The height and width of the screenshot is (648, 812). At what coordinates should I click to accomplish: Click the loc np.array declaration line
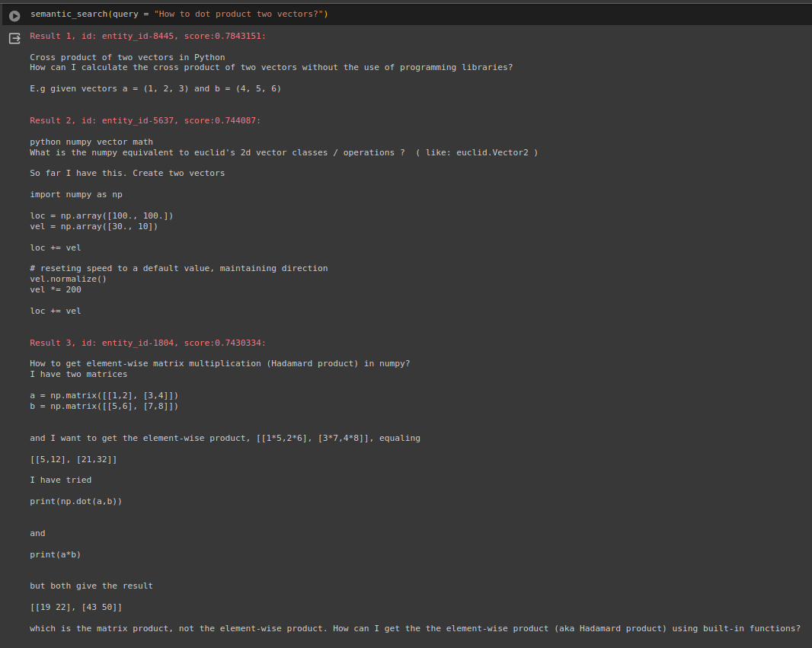(102, 215)
